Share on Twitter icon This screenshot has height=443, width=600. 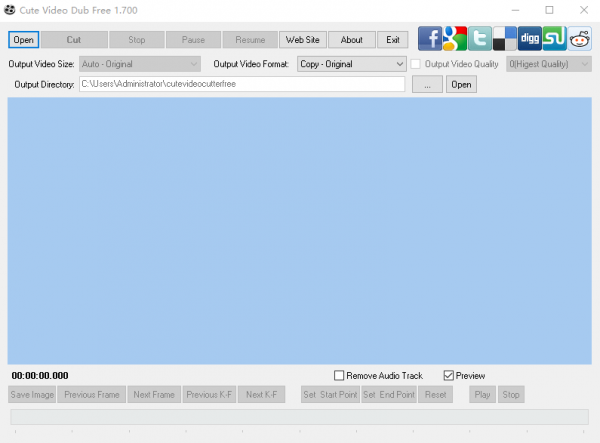pos(480,39)
